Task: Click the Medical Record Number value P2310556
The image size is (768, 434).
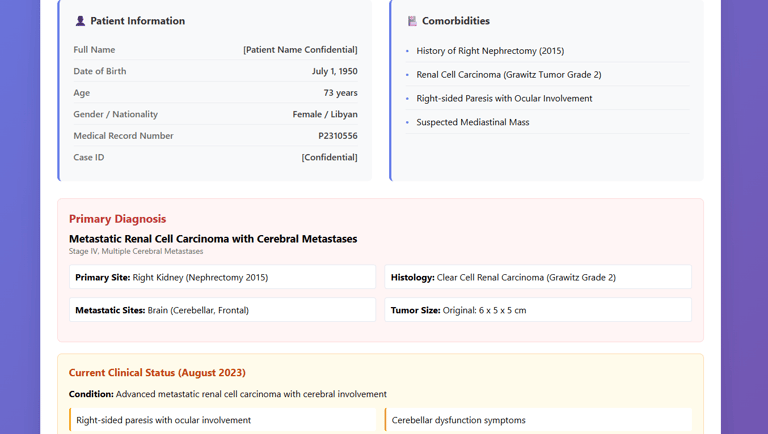Action: (337, 136)
